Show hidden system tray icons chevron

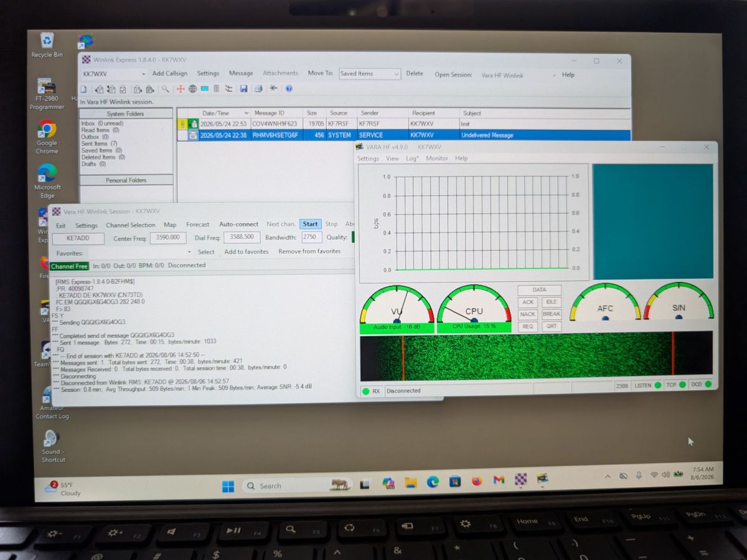click(x=608, y=476)
